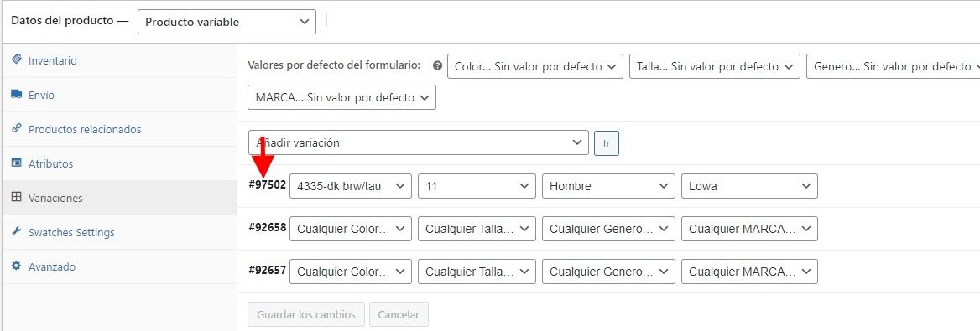Open the Hombre gender dropdown
The width and height of the screenshot is (980, 331).
coord(608,186)
